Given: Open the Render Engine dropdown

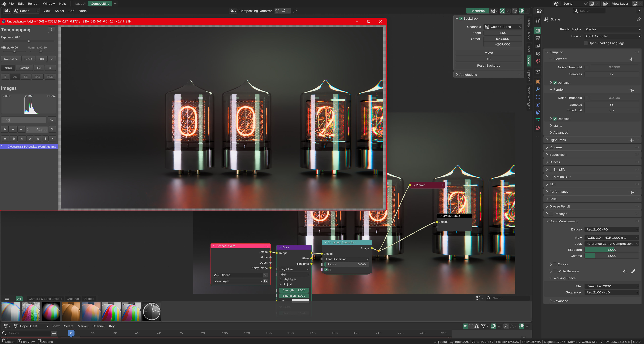Looking at the screenshot, I should (x=613, y=29).
